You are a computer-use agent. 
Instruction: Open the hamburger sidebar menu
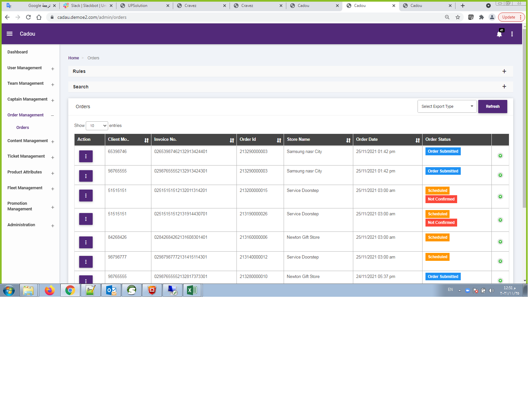click(x=10, y=34)
